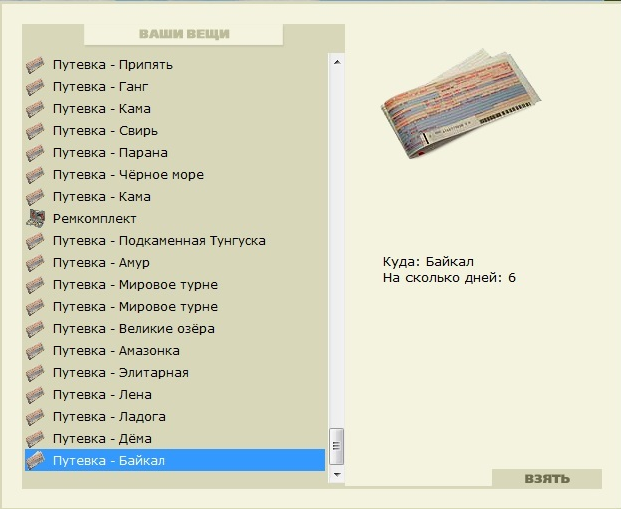Click the Куда: Байкал description line
Screen dimensions: 621x509
point(428,262)
